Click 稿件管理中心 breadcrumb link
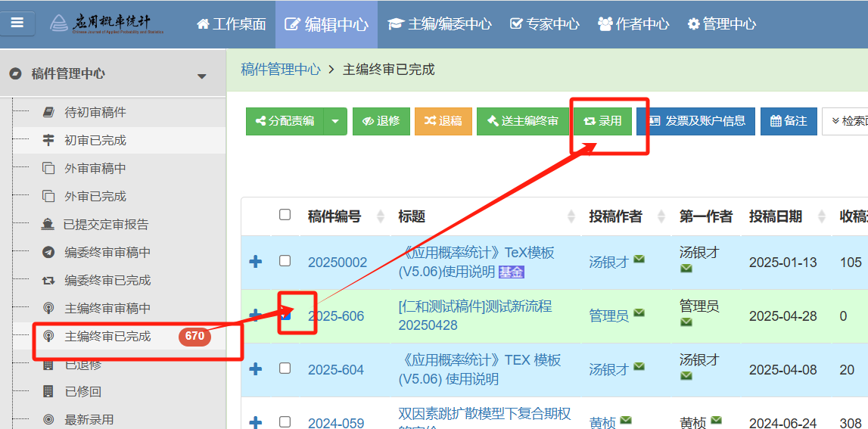Viewport: 868px width, 429px height. tap(281, 69)
